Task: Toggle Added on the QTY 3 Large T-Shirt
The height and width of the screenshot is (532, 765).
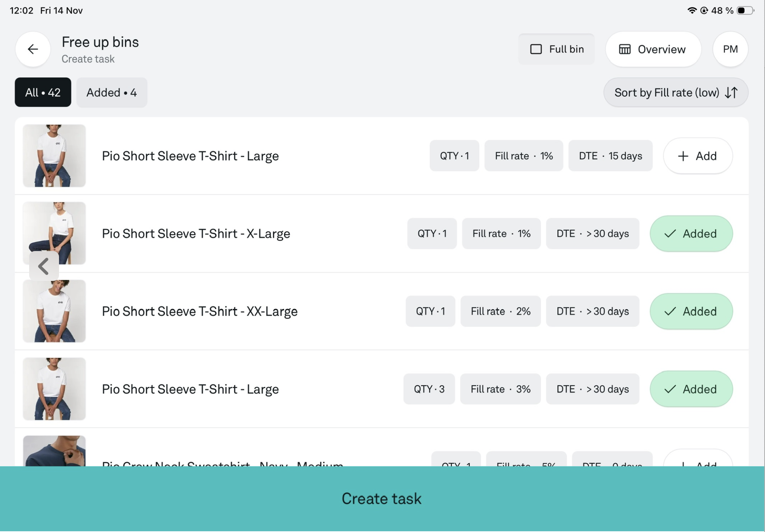Action: click(x=691, y=389)
